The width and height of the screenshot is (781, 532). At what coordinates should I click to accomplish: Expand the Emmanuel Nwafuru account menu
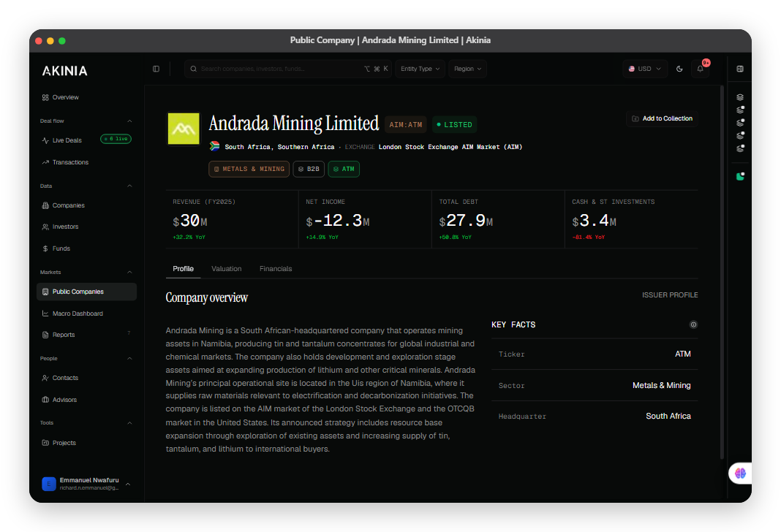[128, 484]
